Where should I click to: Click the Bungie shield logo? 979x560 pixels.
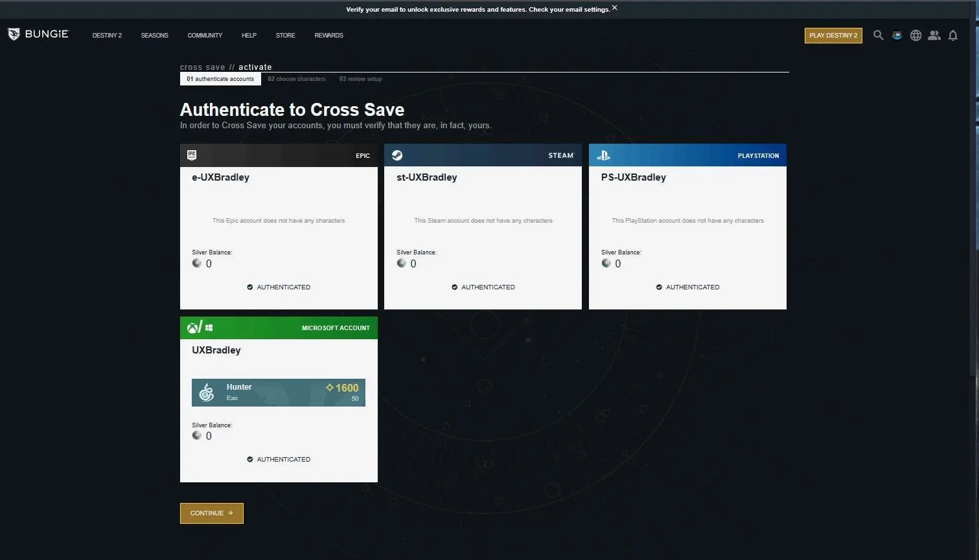coord(14,34)
